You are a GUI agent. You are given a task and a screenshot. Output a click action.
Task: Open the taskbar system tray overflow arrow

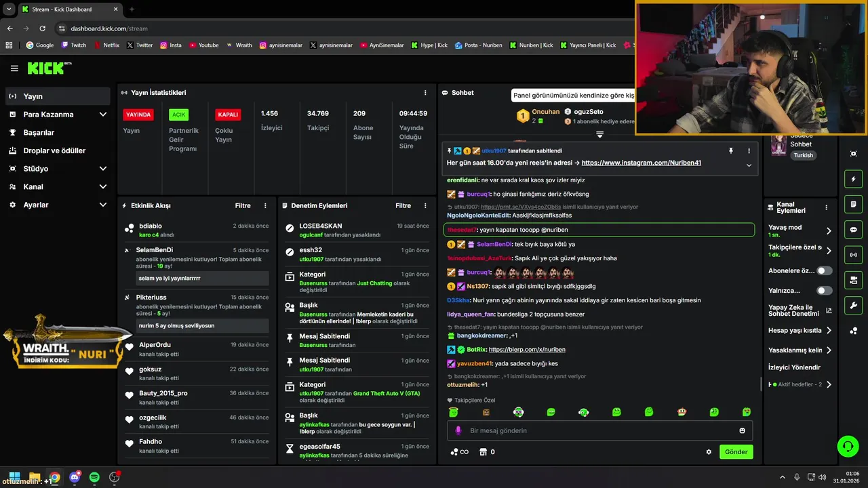(782, 478)
